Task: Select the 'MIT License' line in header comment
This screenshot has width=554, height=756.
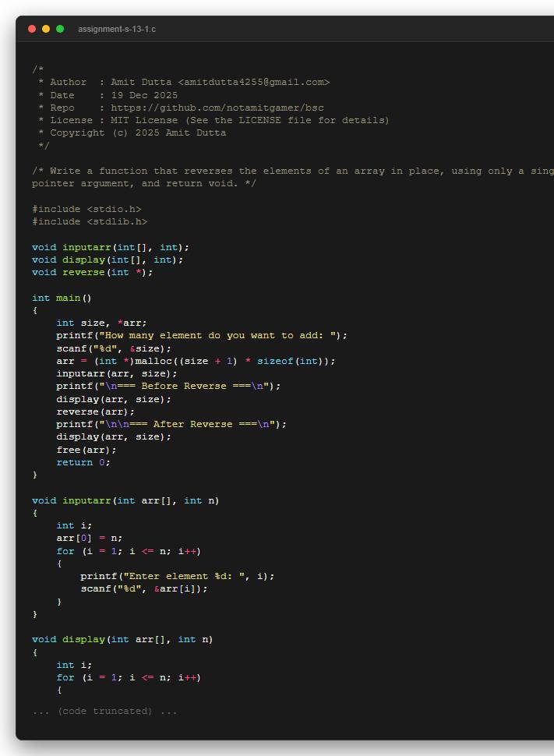Action: pyautogui.click(x=213, y=120)
